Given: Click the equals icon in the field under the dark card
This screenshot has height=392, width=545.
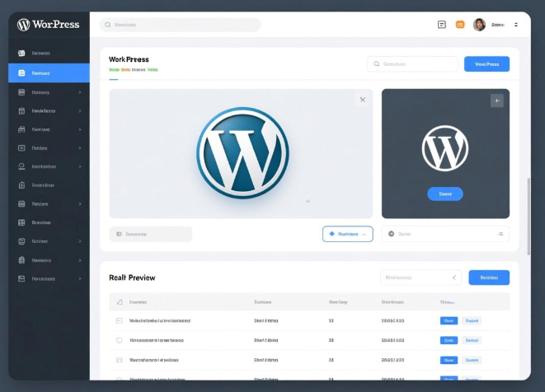Looking at the screenshot, I should pyautogui.click(x=500, y=234).
